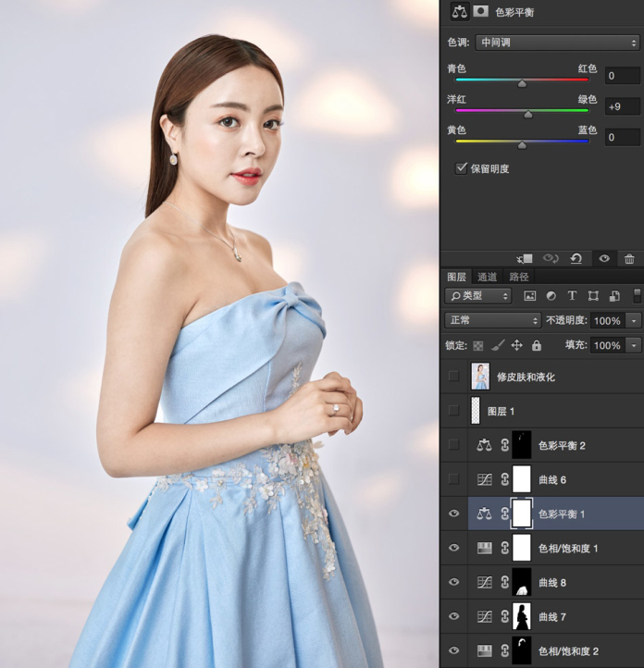The width and height of the screenshot is (644, 668).
Task: Click the 色相/饱和度 1 adjustment icon
Action: pyautogui.click(x=484, y=548)
